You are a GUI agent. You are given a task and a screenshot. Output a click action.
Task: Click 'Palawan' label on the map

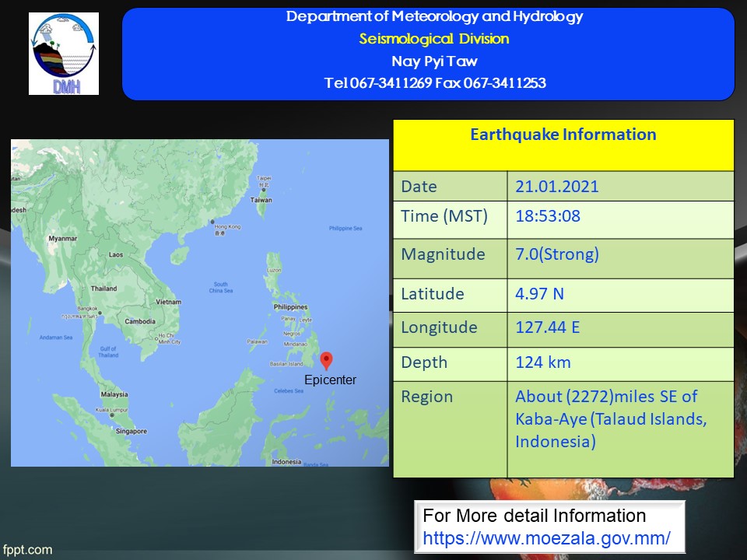pyautogui.click(x=258, y=341)
